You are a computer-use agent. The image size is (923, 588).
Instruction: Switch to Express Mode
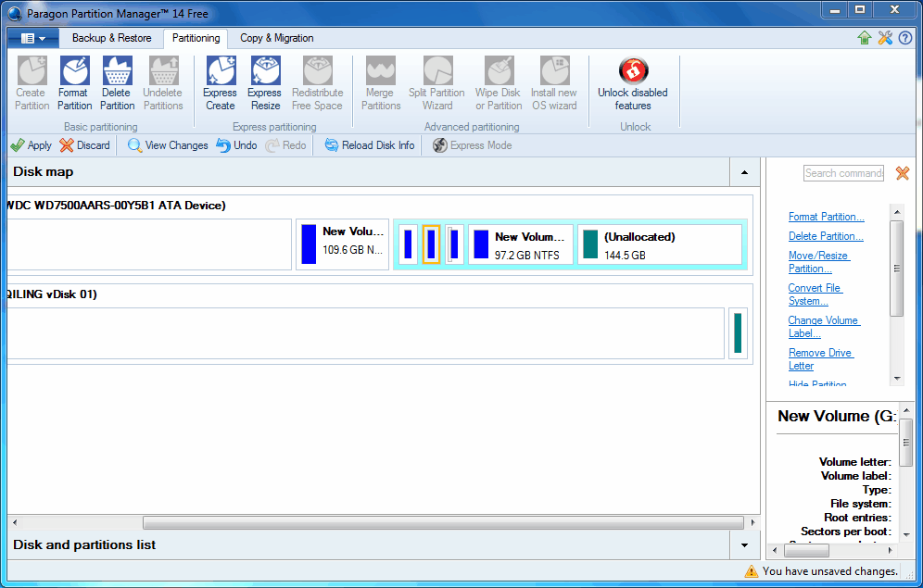coord(472,145)
